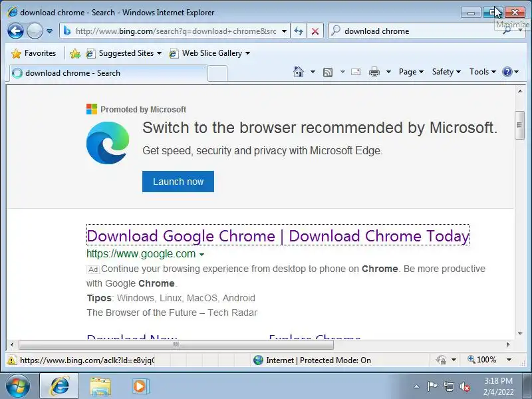Open Windows Media Player from taskbar
Viewport: 532px width, 399px height.
[x=140, y=386]
